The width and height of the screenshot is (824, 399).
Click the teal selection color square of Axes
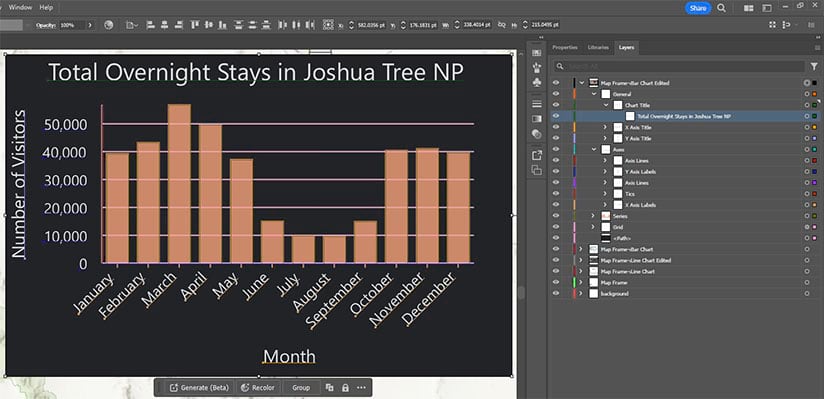814,150
